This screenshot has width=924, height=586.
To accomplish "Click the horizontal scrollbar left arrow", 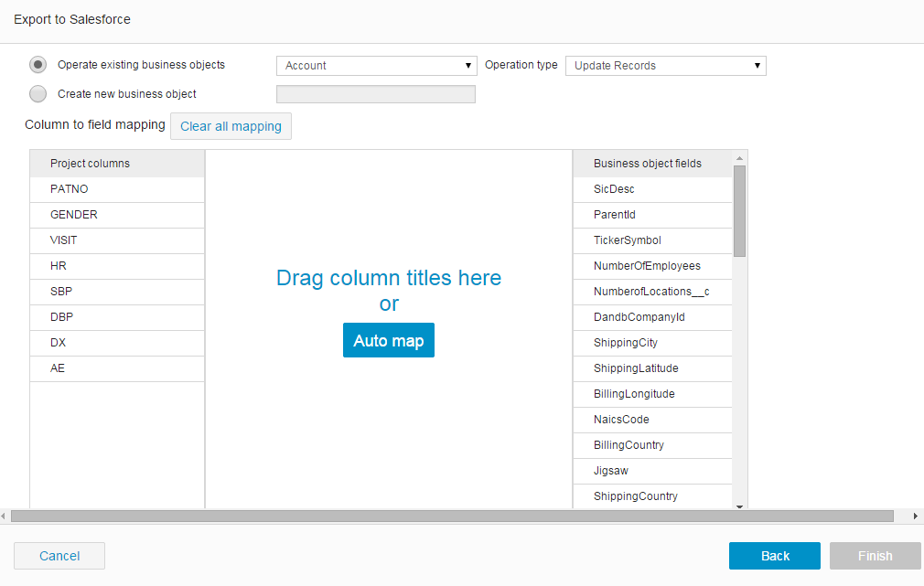I will [x=5, y=517].
